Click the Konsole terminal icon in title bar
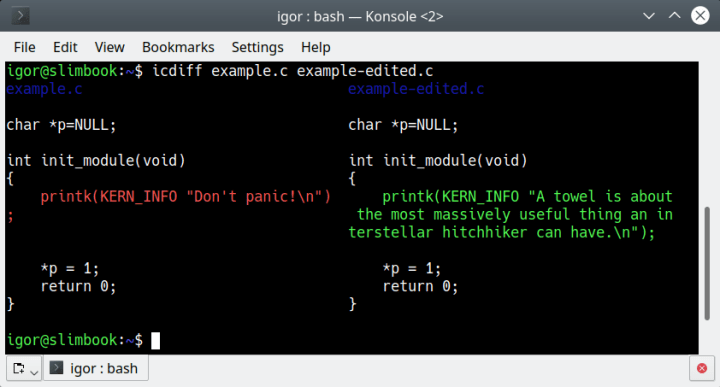Screen dimensions: 720x387 pyautogui.click(x=20, y=16)
